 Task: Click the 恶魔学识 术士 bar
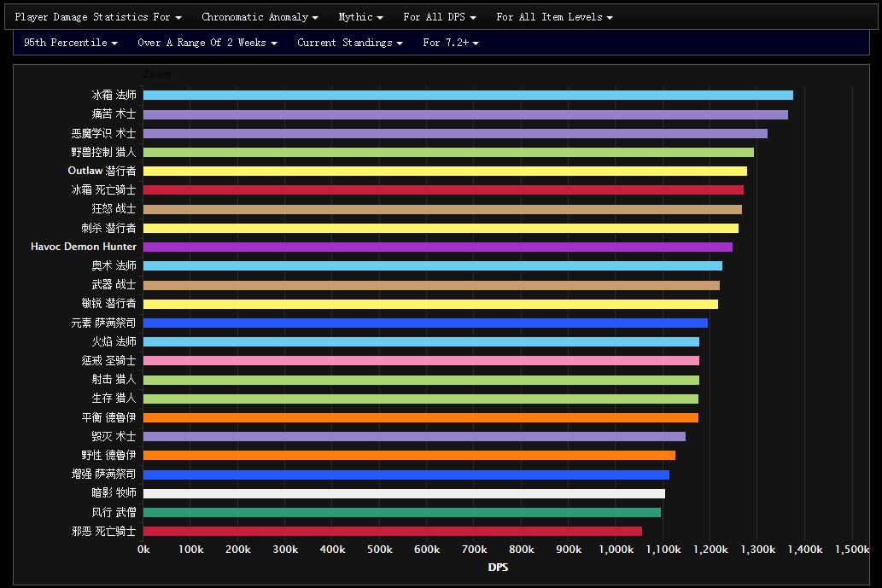455,133
